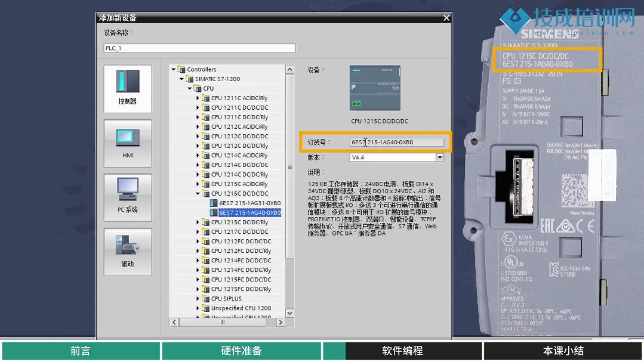This screenshot has width=644, height=362.
Task: Click folder icon for CPU 1212C AC/DC/Rly
Action: [205, 127]
